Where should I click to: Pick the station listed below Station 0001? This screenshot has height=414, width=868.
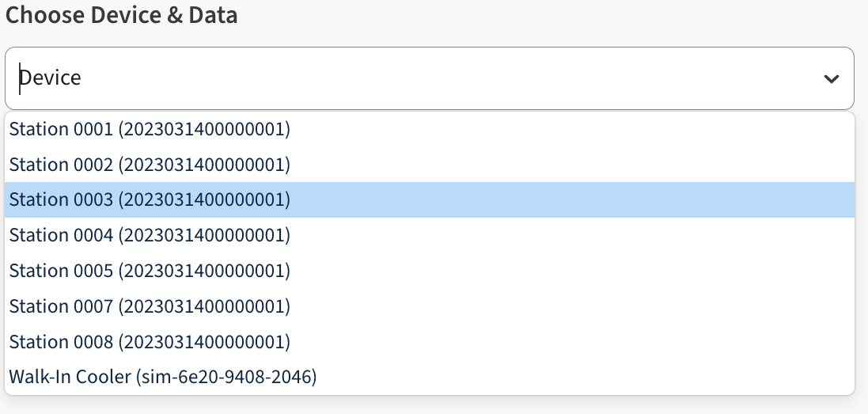(150, 165)
